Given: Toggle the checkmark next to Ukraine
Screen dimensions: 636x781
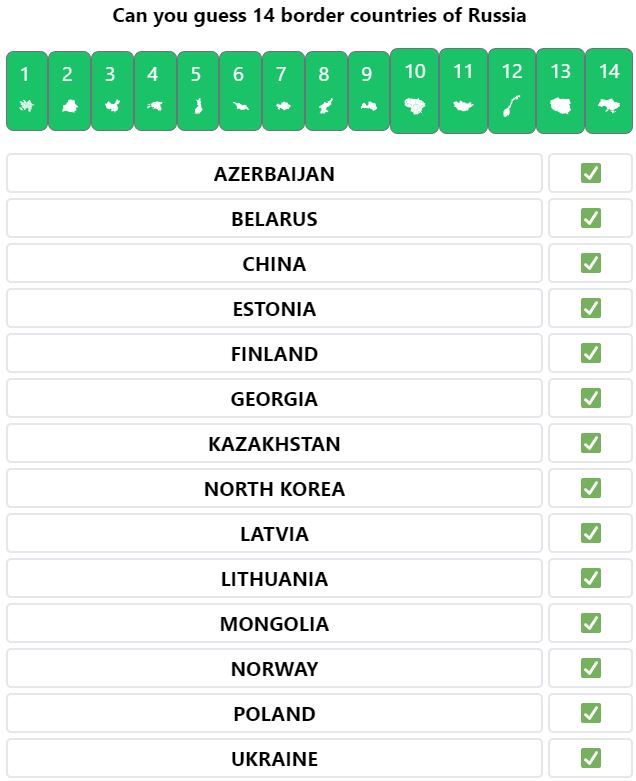Looking at the screenshot, I should click(x=591, y=758).
